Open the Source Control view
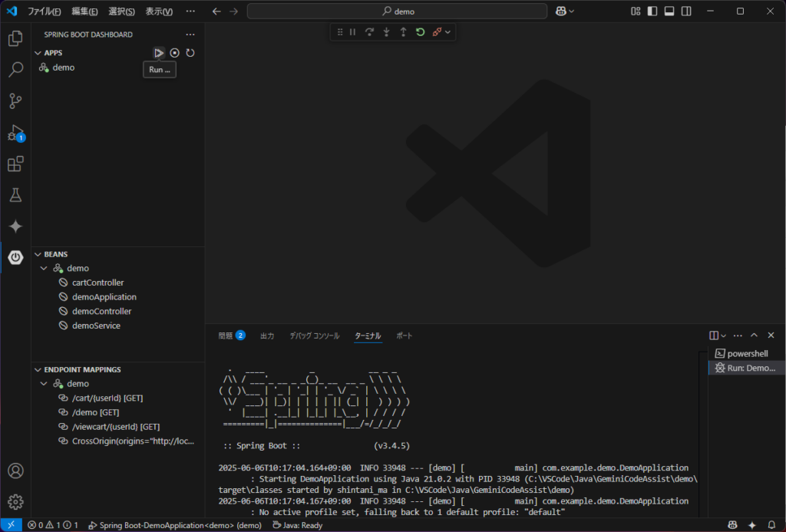Image resolution: width=786 pixels, height=532 pixels. (15, 101)
